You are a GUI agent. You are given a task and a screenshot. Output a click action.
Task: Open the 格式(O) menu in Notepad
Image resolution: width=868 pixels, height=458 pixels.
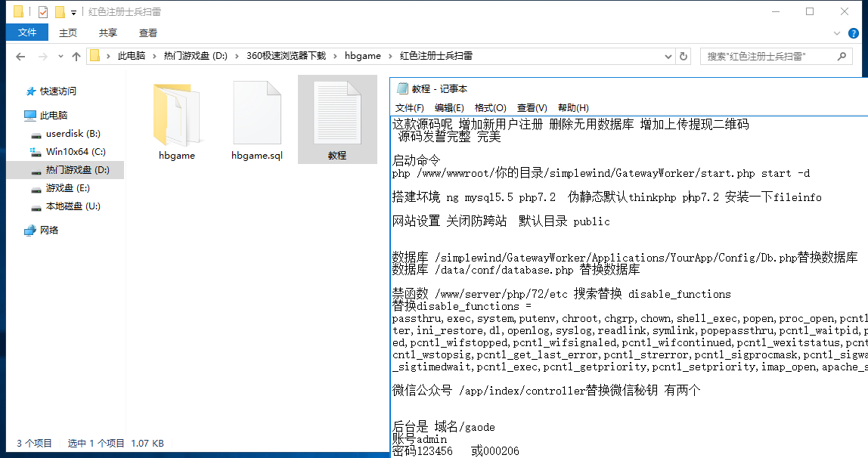(490, 107)
